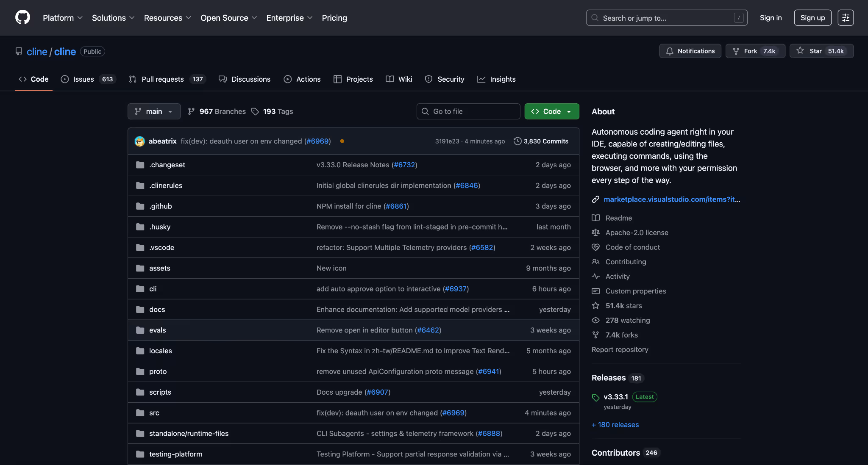Fork the repository with Fork button

750,51
